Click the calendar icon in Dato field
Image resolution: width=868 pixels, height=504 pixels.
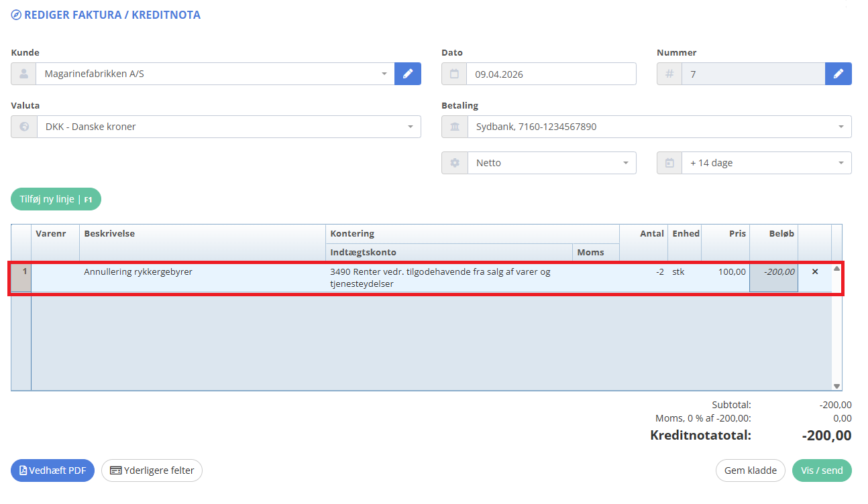454,74
